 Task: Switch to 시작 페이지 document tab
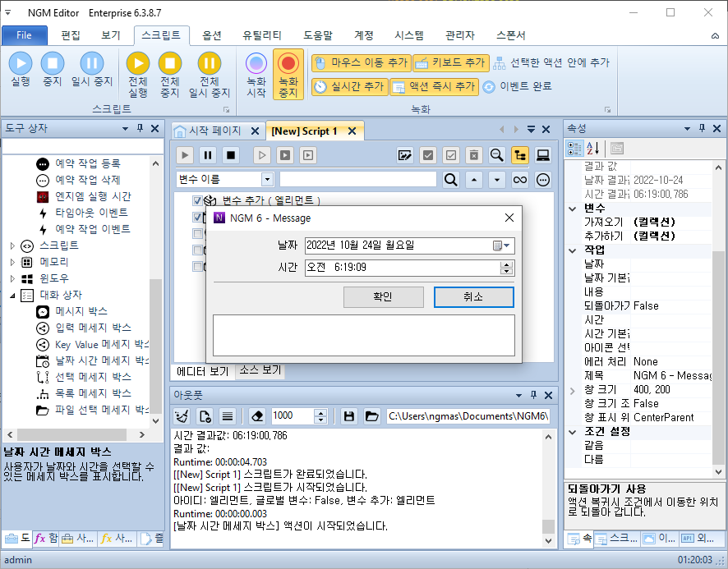(214, 131)
